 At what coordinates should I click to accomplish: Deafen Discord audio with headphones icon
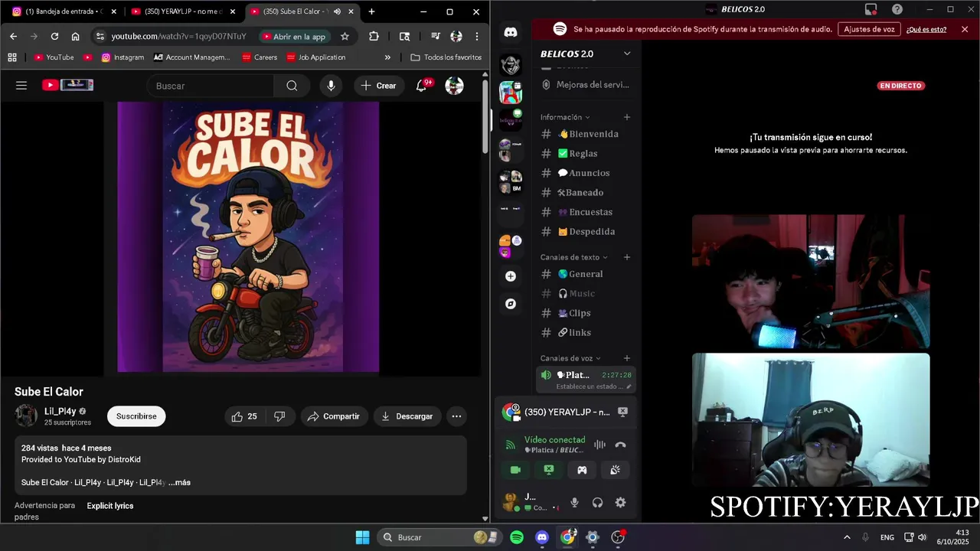pyautogui.click(x=597, y=503)
